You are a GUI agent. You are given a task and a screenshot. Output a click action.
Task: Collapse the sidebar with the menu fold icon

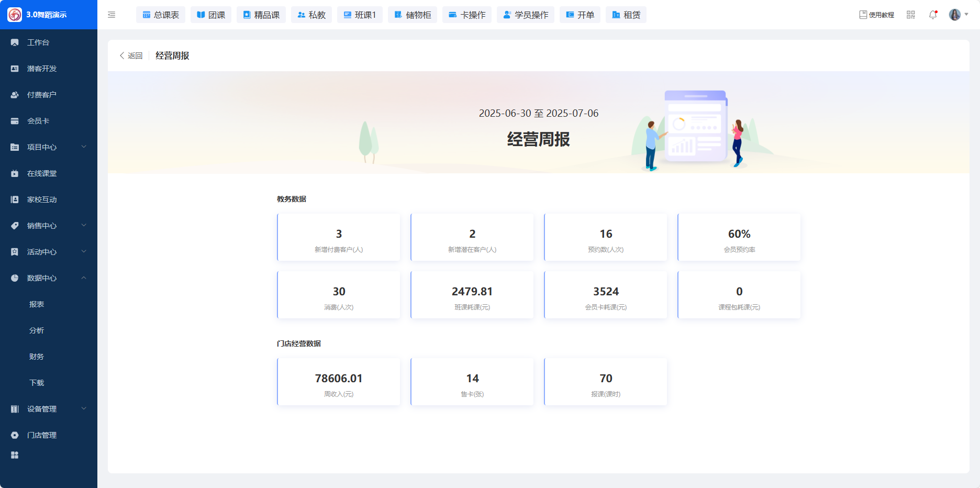coord(112,15)
